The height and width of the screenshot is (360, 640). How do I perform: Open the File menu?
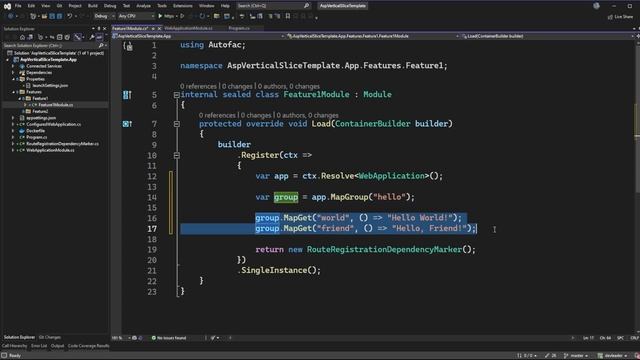[18, 6]
